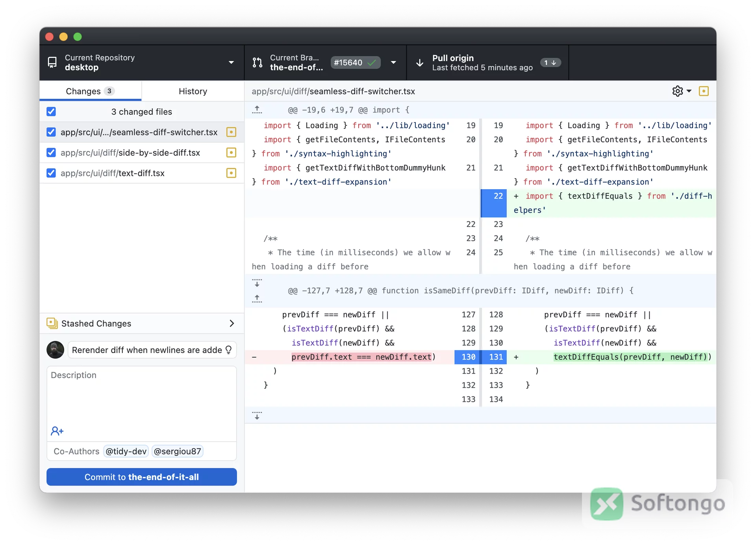Click the modified-file icon beside the settings gear
Image resolution: width=756 pixels, height=545 pixels.
(704, 91)
